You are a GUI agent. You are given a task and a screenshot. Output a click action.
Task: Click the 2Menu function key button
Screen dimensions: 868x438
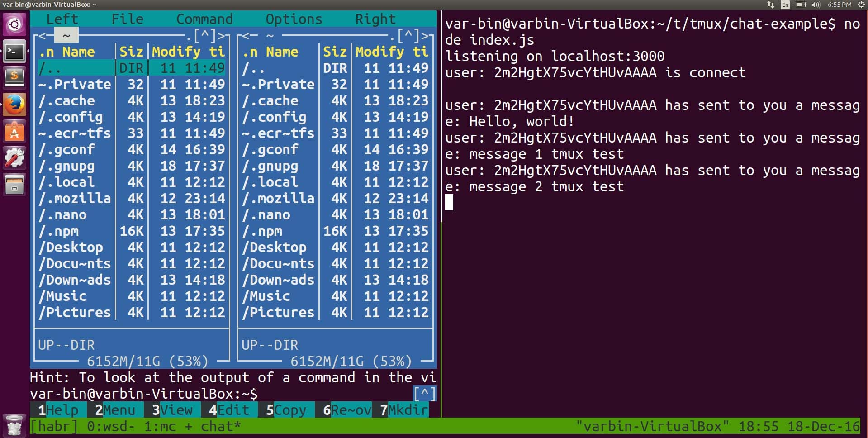[x=115, y=410]
